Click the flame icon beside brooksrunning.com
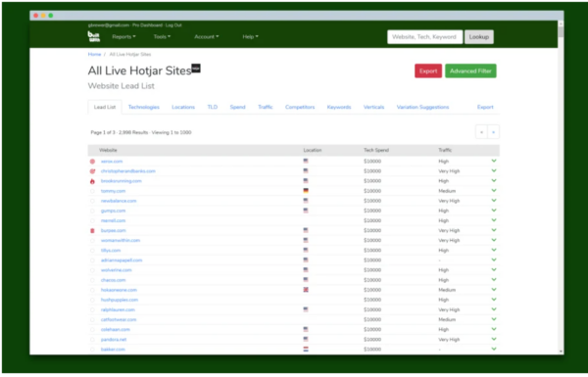The image size is (588, 377). pos(92,181)
